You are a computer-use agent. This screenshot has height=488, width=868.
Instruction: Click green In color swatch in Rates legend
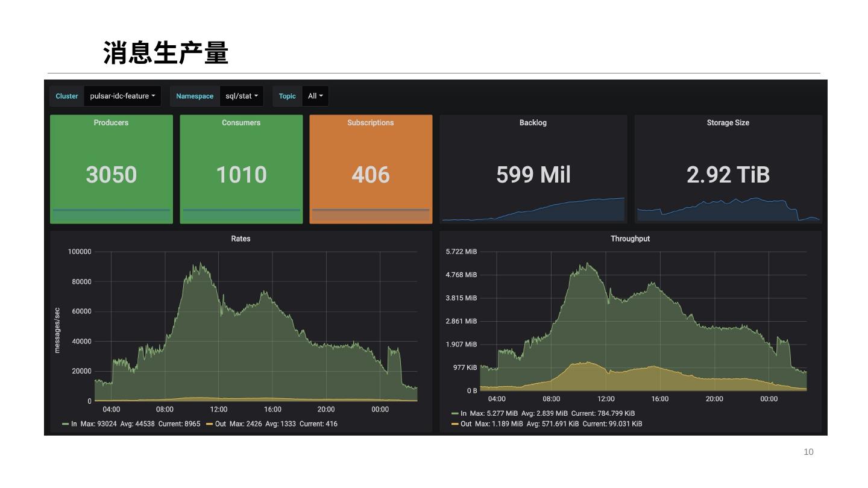coord(65,424)
